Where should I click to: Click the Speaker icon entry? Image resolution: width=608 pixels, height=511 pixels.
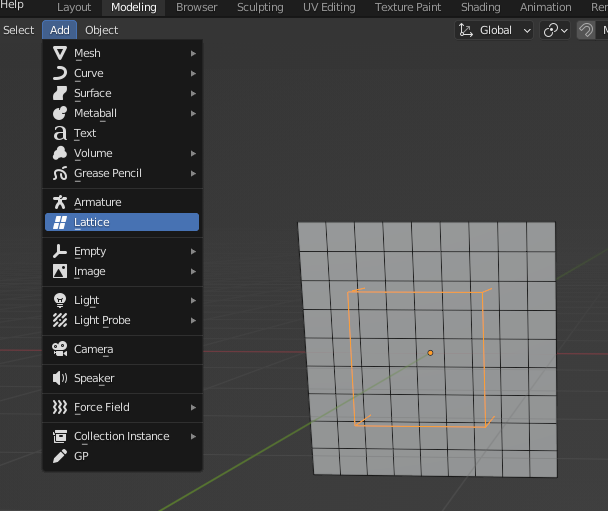point(60,378)
